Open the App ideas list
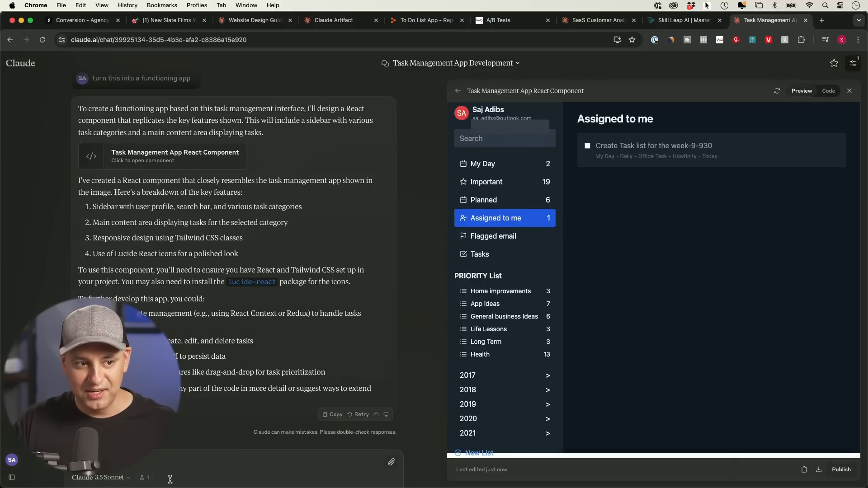The image size is (868, 488). click(x=505, y=304)
